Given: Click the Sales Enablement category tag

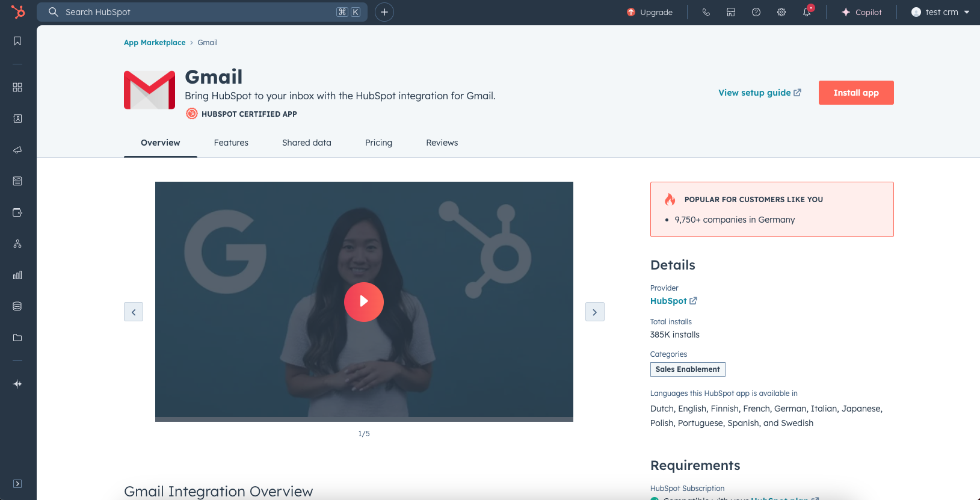Looking at the screenshot, I should pos(688,369).
